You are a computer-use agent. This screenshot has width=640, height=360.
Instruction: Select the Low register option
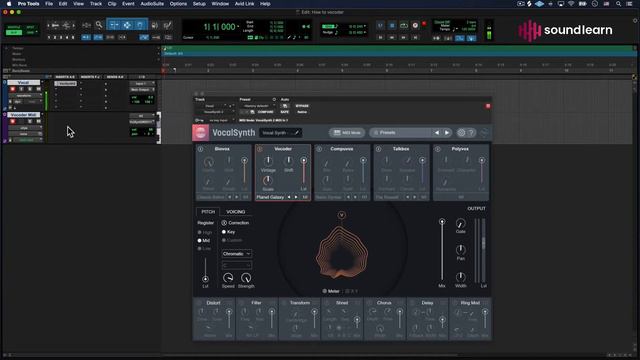click(204, 248)
